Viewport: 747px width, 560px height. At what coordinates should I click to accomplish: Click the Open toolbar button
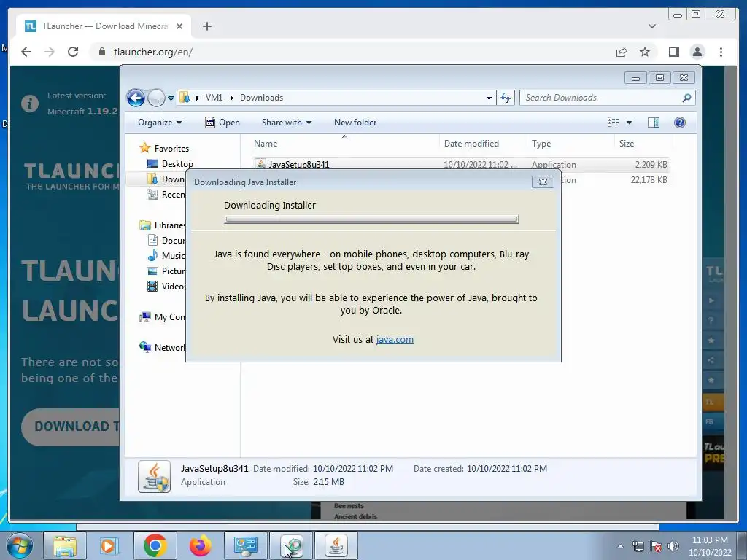coord(222,122)
